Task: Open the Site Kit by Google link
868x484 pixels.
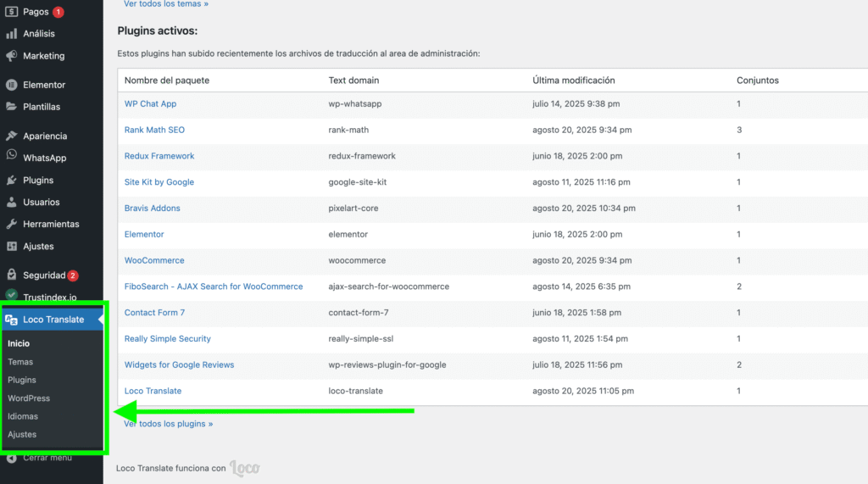Action: [159, 181]
